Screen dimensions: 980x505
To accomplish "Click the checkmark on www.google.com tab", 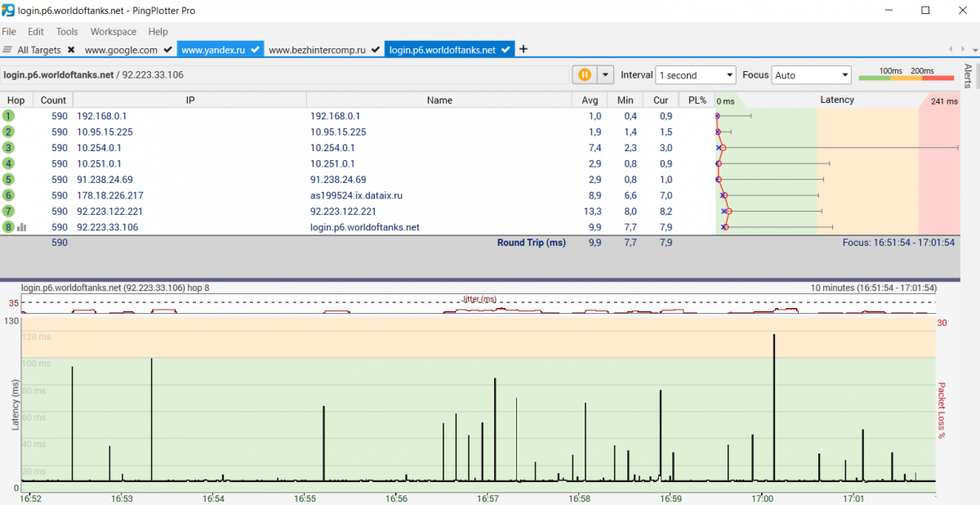I will click(167, 50).
